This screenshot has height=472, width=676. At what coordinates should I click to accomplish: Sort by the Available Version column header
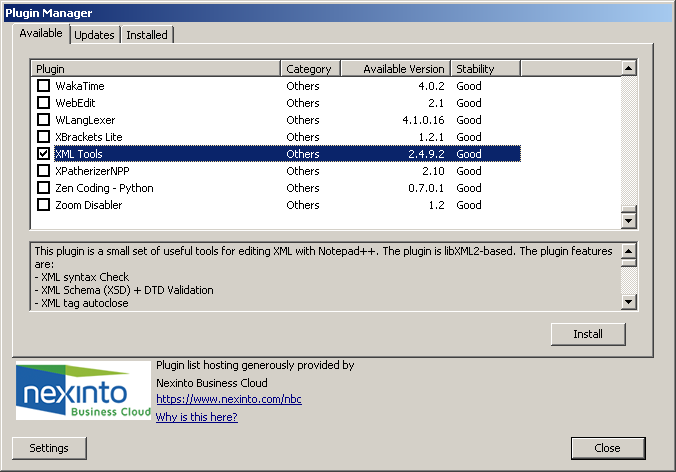point(396,69)
